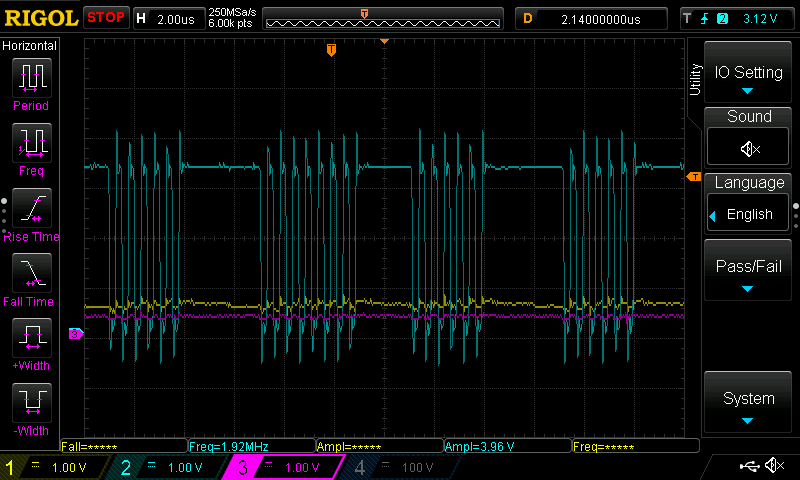
Task: Toggle channel 4 indicator
Action: point(359,467)
